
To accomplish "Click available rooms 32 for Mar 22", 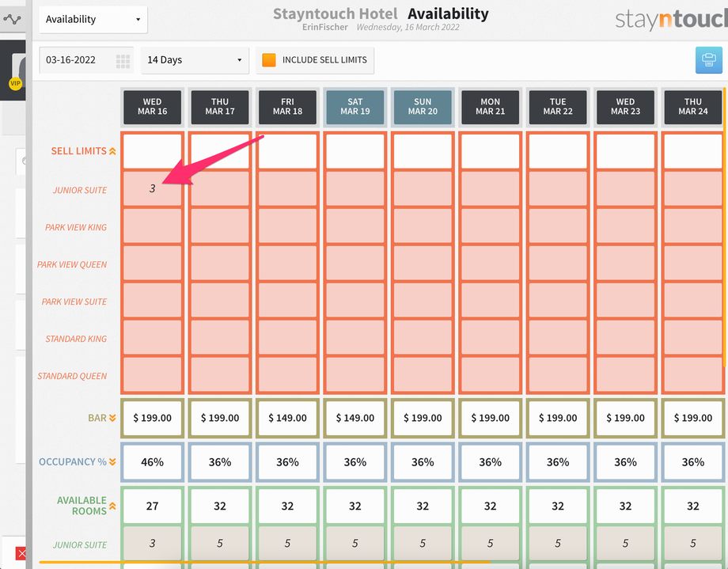I will pyautogui.click(x=558, y=506).
